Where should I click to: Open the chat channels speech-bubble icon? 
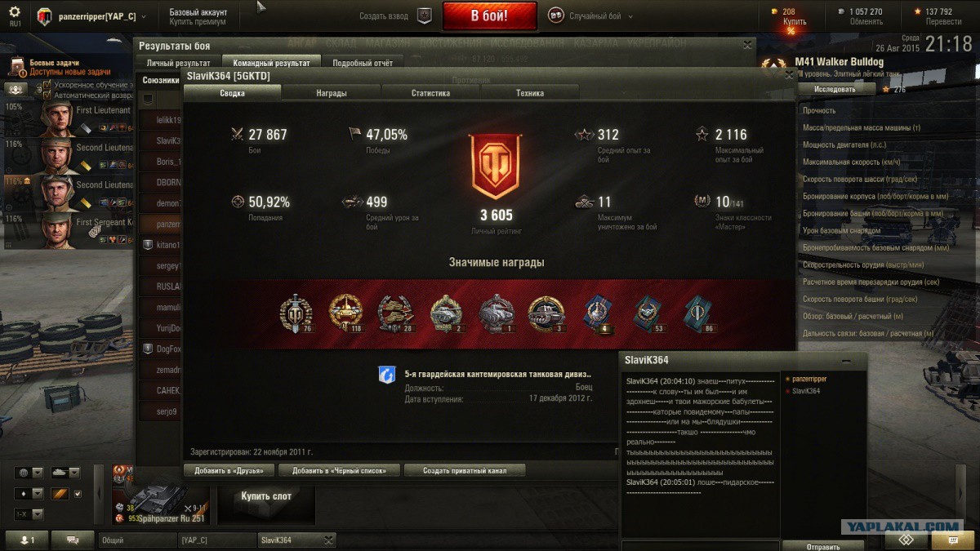pyautogui.click(x=73, y=540)
